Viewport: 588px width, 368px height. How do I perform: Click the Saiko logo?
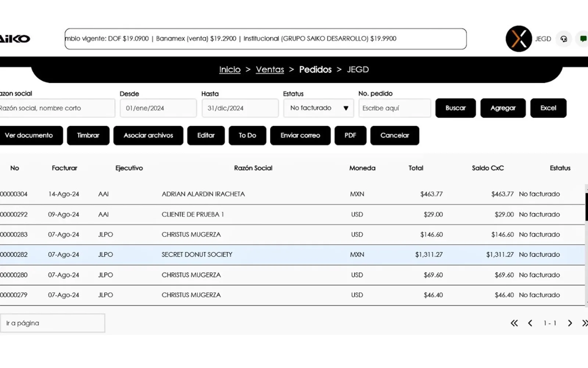click(15, 39)
